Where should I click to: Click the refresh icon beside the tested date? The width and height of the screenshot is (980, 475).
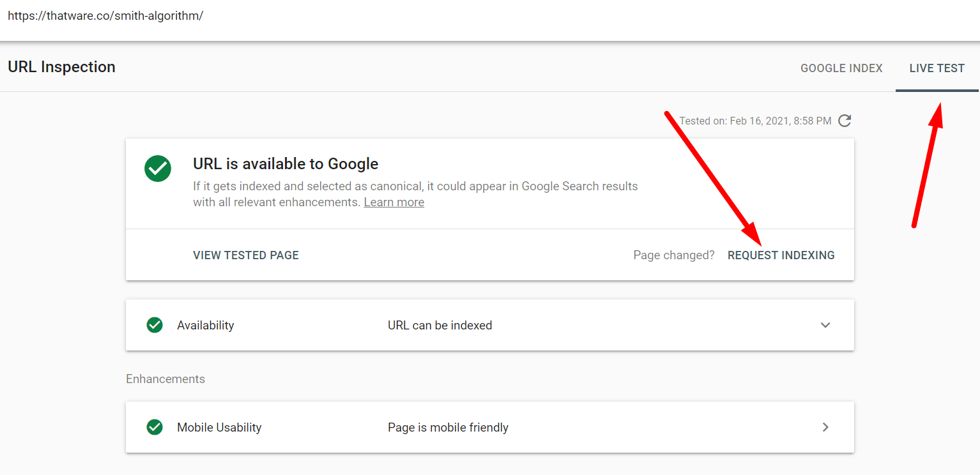845,121
